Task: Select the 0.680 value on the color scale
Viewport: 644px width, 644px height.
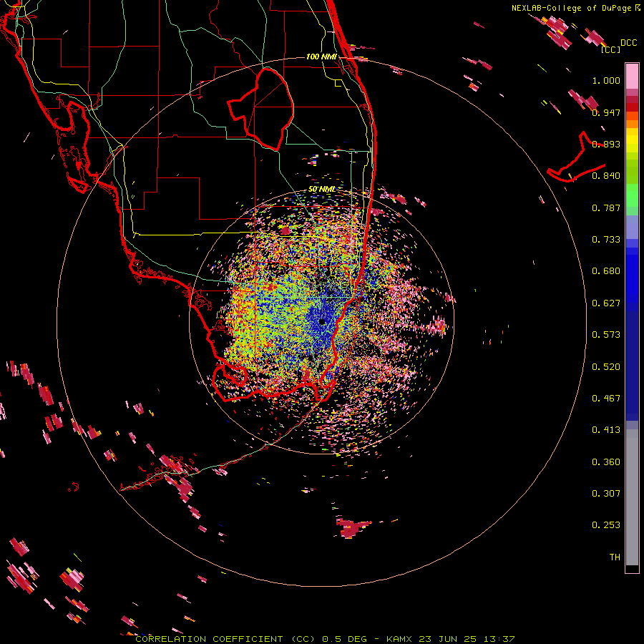Action: click(606, 271)
